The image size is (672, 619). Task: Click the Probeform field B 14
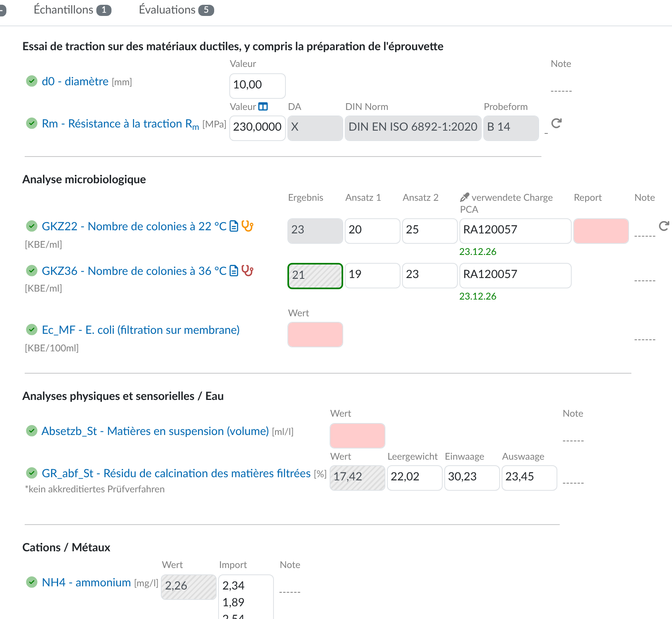[511, 128]
